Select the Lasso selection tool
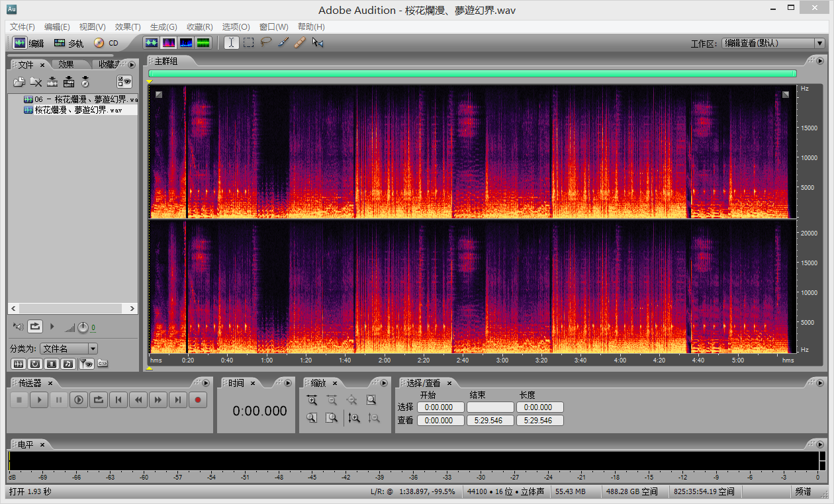Screen dimensions: 834x504 pos(265,43)
